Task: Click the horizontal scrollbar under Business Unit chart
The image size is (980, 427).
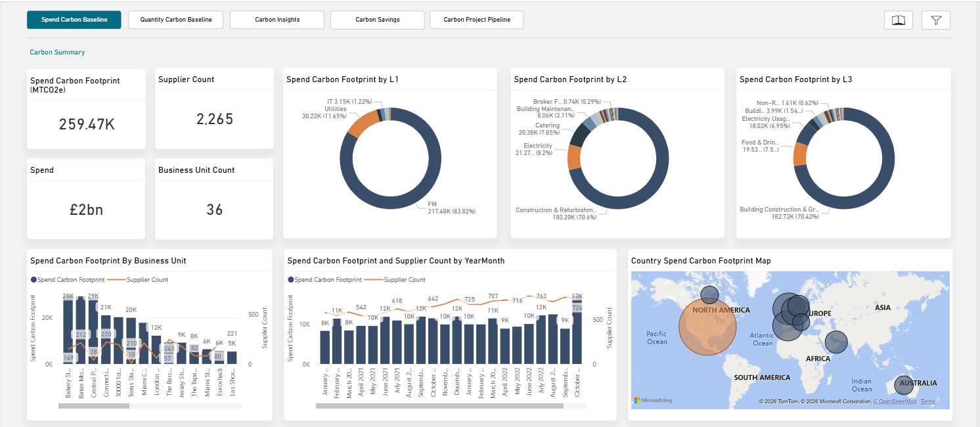Action: 94,406
